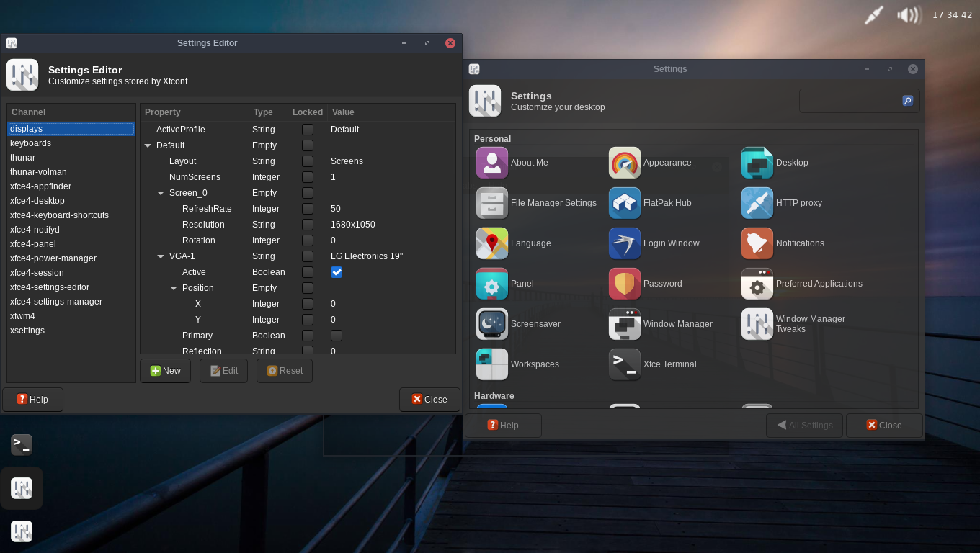Open Window Manager Tweaks icon
Screen dimensions: 980x553
tap(757, 324)
